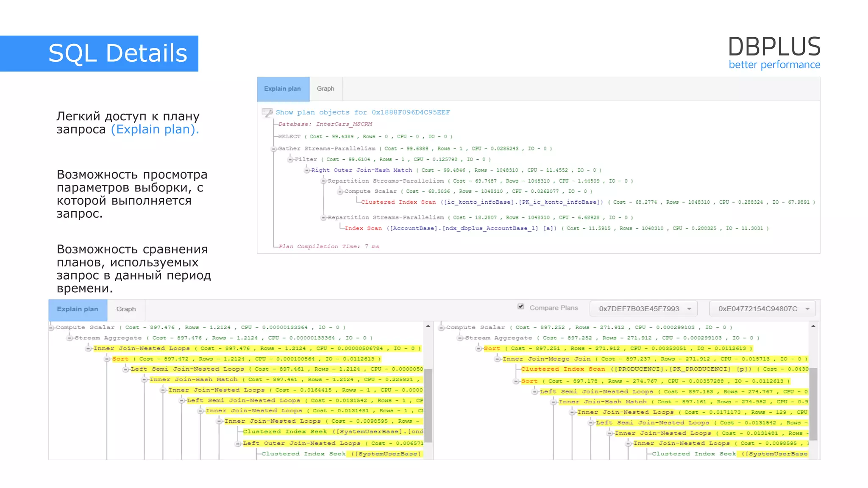
Task: Collapse right plan Inner Join-Nested Loops Cost 0.0171173
Action: tap(572, 412)
